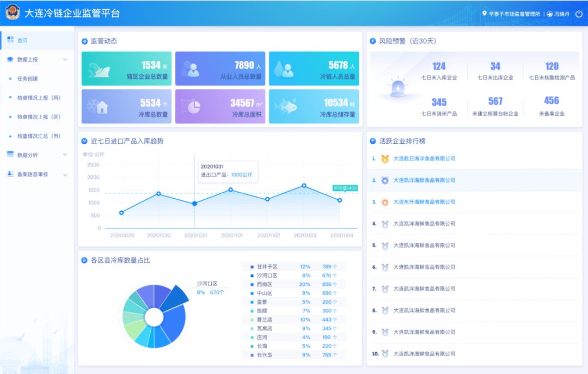Expand the 备案信息审核 menu chevron

[x=65, y=175]
